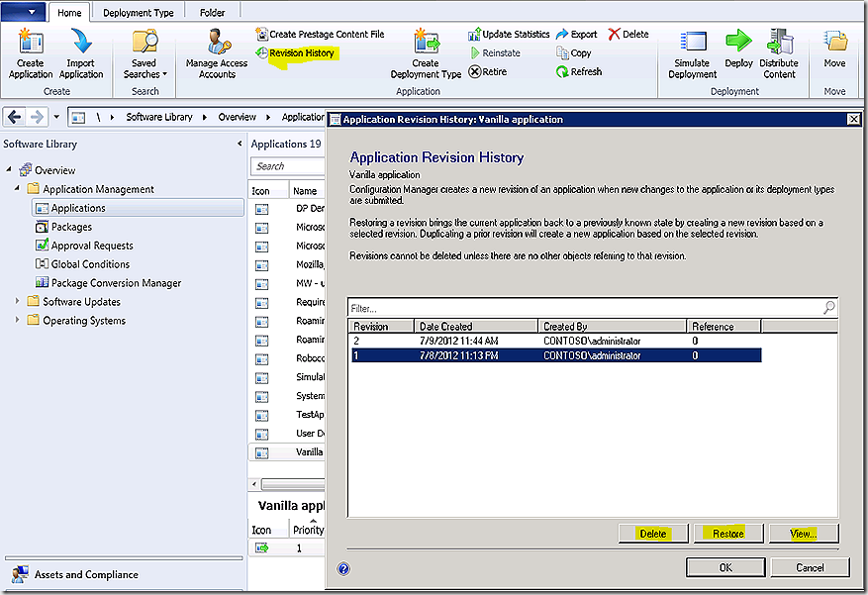Viewport: 868px width, 595px height.
Task: Click the Create Application ribbon icon
Action: coord(31,42)
